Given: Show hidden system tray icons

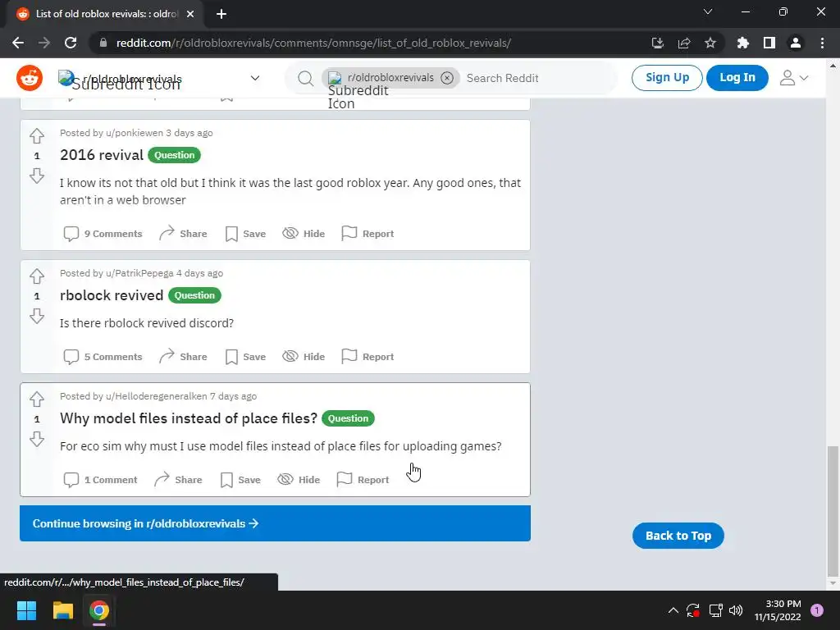Looking at the screenshot, I should (673, 610).
